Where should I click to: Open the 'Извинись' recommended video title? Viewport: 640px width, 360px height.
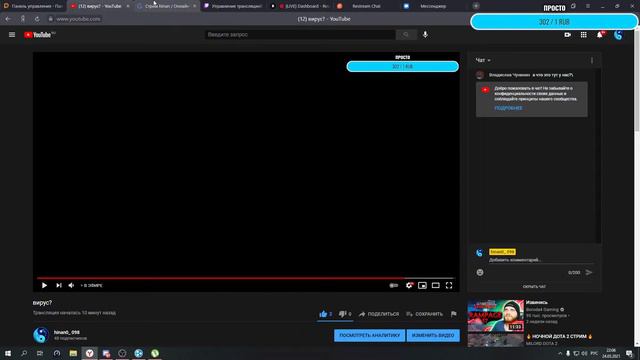point(537,302)
